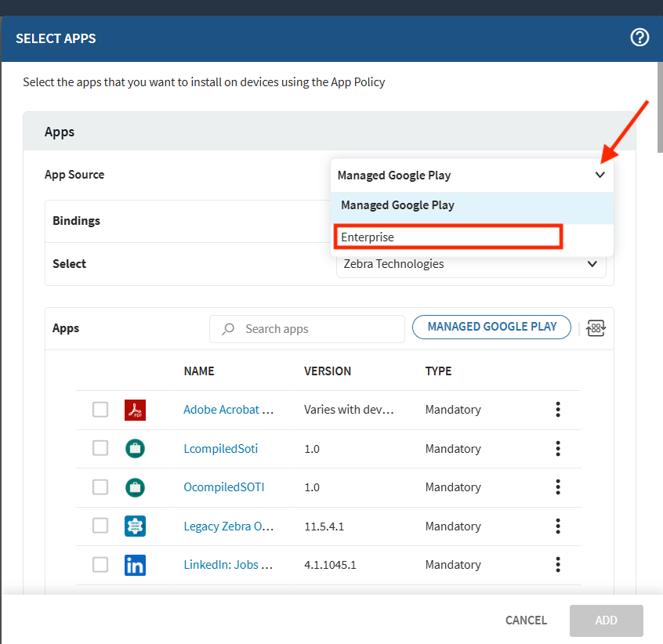
Task: Collapse the App Source dropdown chevron
Action: coord(600,175)
